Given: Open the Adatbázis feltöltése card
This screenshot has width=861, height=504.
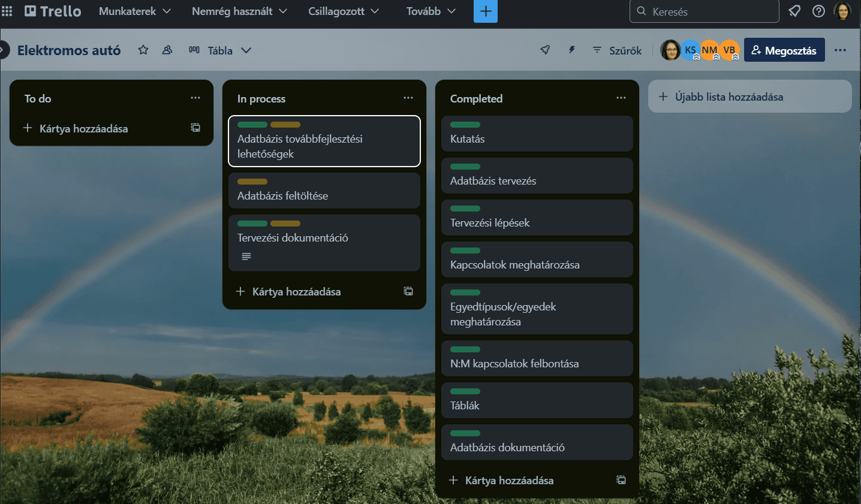Looking at the screenshot, I should click(x=324, y=191).
